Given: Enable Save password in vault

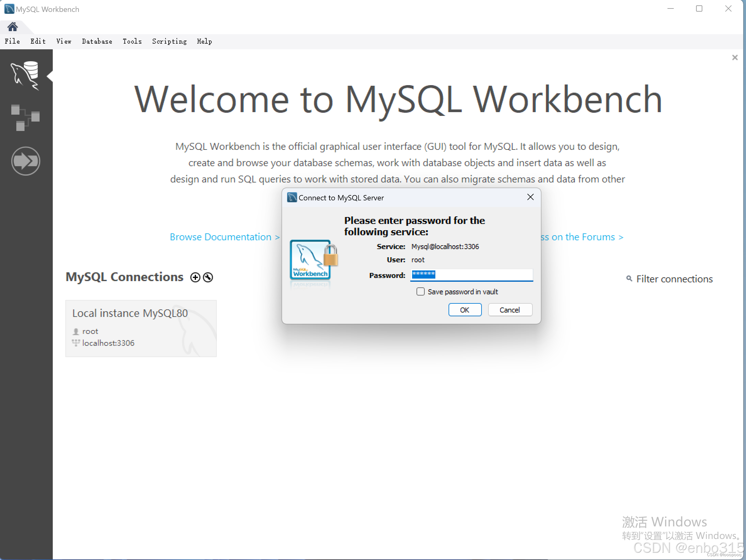Looking at the screenshot, I should (420, 291).
